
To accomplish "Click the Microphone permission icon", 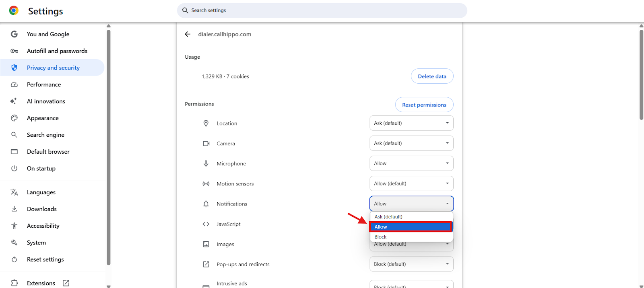I will (x=206, y=164).
